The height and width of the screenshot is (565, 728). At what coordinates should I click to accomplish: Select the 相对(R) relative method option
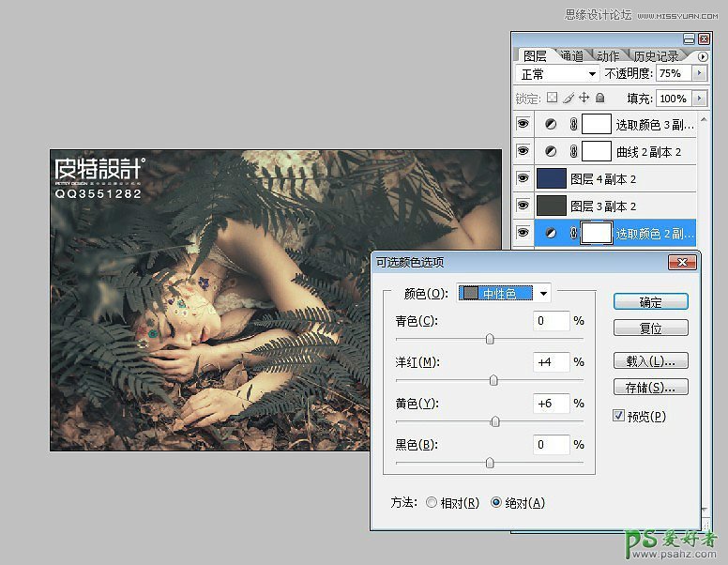[432, 503]
